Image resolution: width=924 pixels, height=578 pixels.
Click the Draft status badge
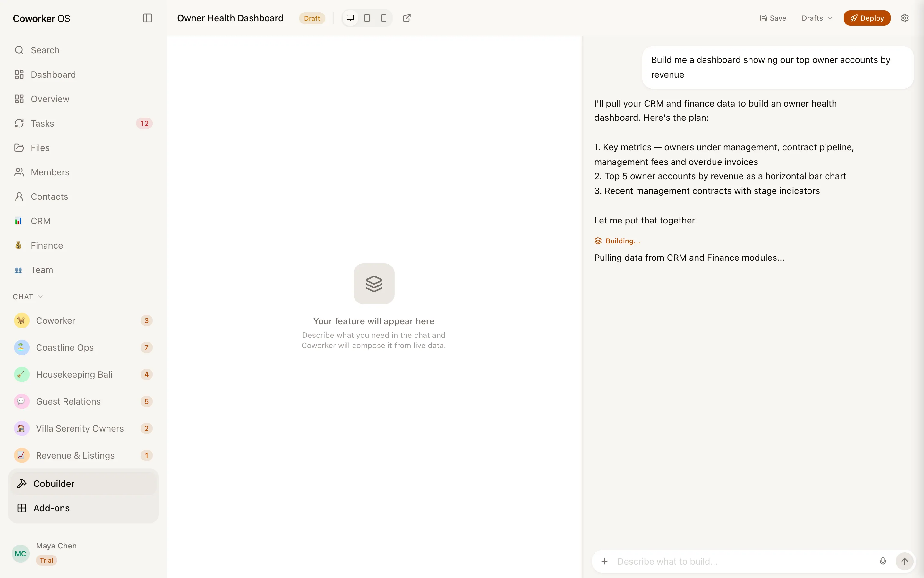pyautogui.click(x=312, y=18)
